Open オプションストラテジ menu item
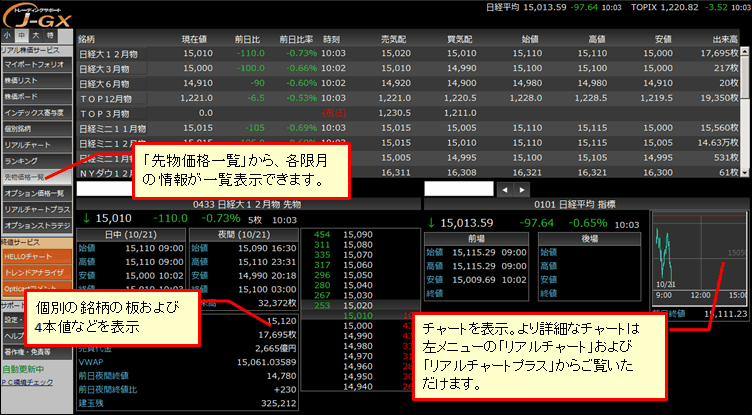Image resolution: width=752 pixels, height=415 pixels. pos(36,225)
